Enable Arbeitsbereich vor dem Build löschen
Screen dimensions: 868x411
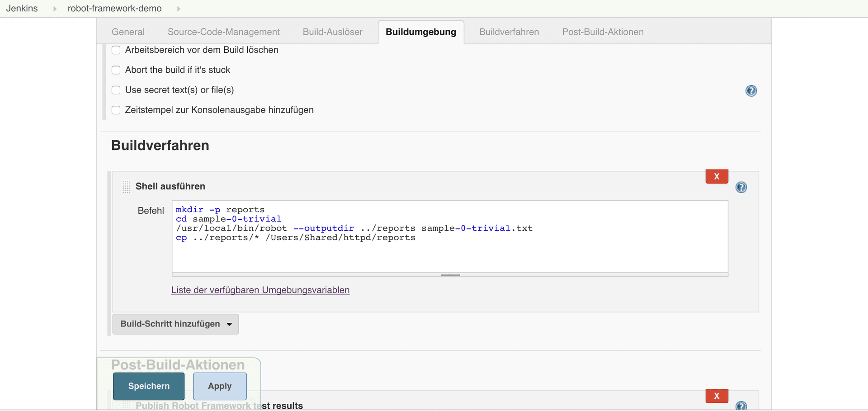tap(116, 50)
